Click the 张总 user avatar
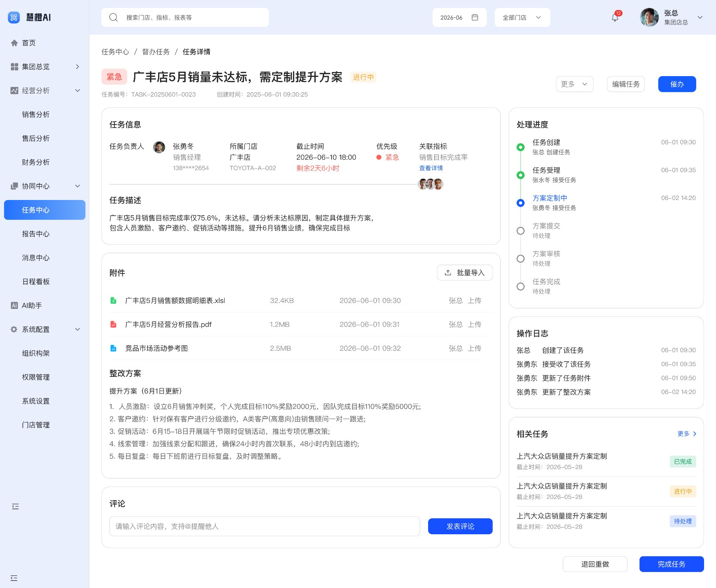The width and height of the screenshot is (716, 588). [x=649, y=17]
